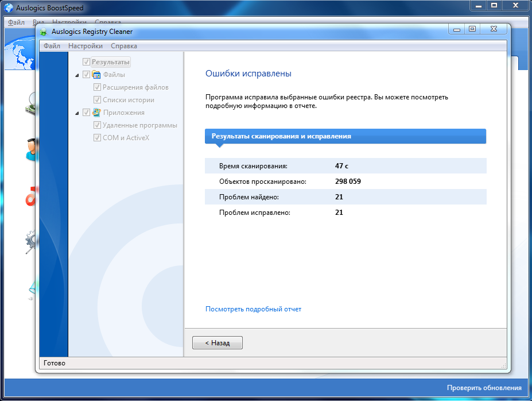Viewport: 532px width, 401px height.
Task: Click the 298 059 scanned objects value
Action: pos(348,182)
